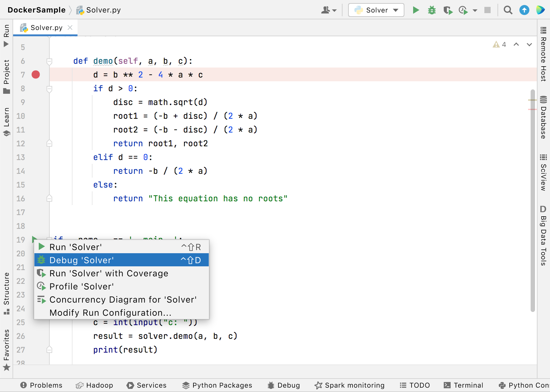Collapse the demo function with the gutter arrow

point(49,61)
